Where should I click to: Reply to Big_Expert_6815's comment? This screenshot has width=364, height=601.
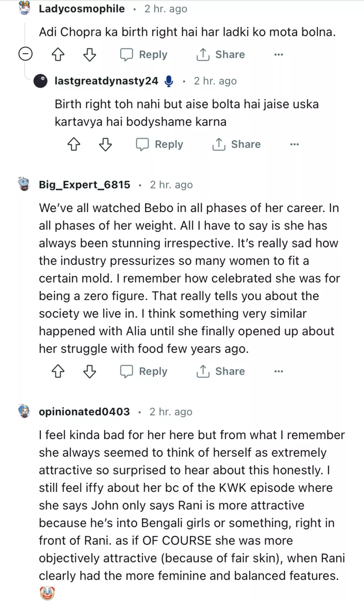(144, 371)
